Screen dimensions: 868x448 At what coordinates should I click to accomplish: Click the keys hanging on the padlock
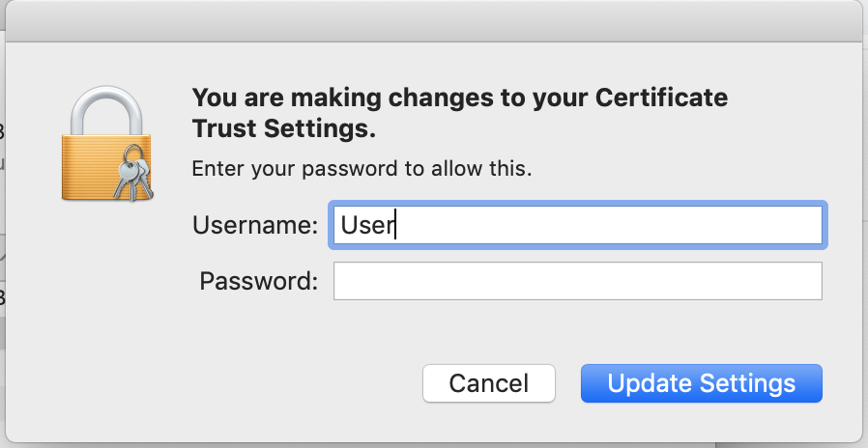(x=132, y=178)
